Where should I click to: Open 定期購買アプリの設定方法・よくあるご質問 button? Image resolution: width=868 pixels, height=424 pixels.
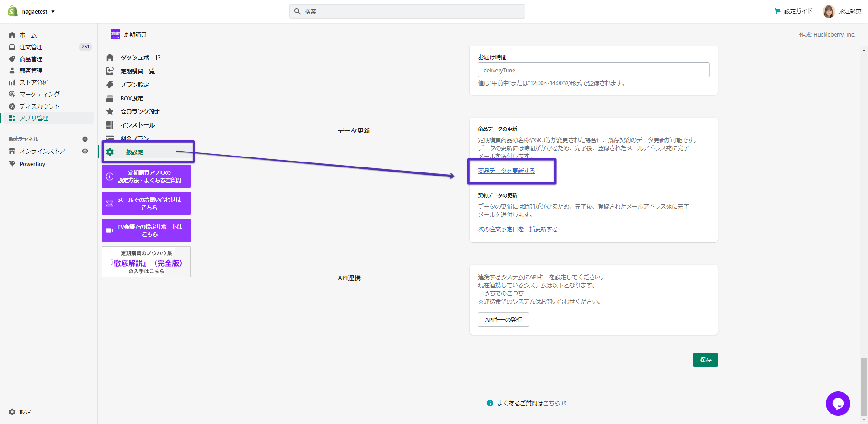[x=146, y=176]
